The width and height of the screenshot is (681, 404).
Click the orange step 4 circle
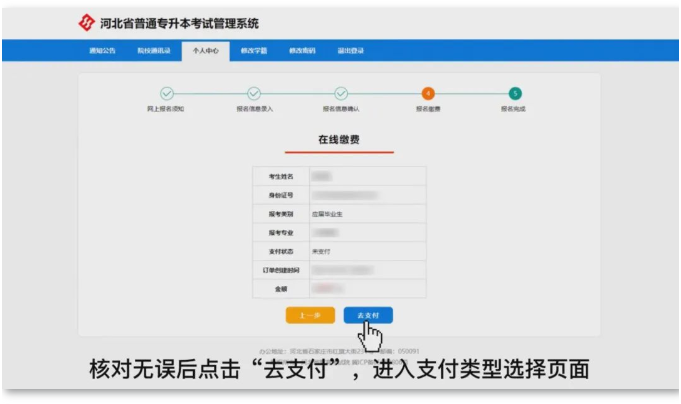pos(428,93)
